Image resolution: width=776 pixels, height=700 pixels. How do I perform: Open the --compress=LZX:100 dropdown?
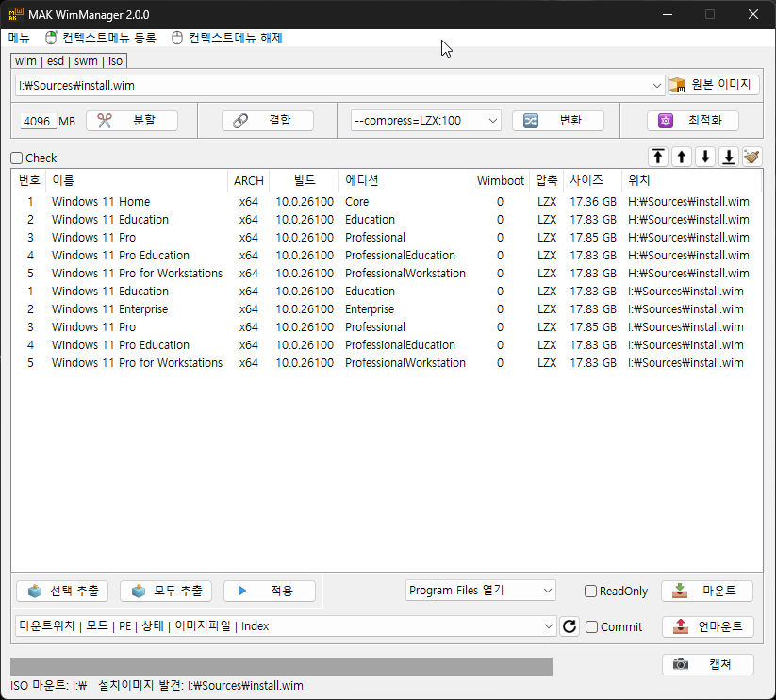(425, 121)
